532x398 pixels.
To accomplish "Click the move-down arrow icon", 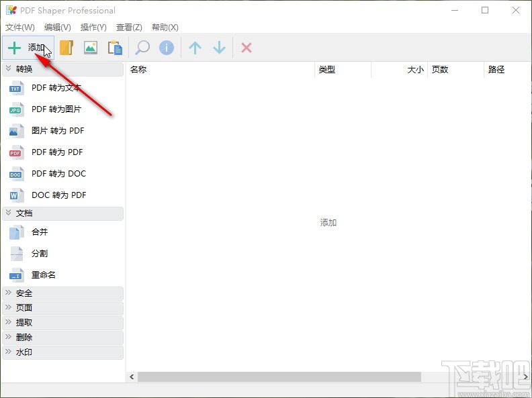I will click(x=219, y=48).
